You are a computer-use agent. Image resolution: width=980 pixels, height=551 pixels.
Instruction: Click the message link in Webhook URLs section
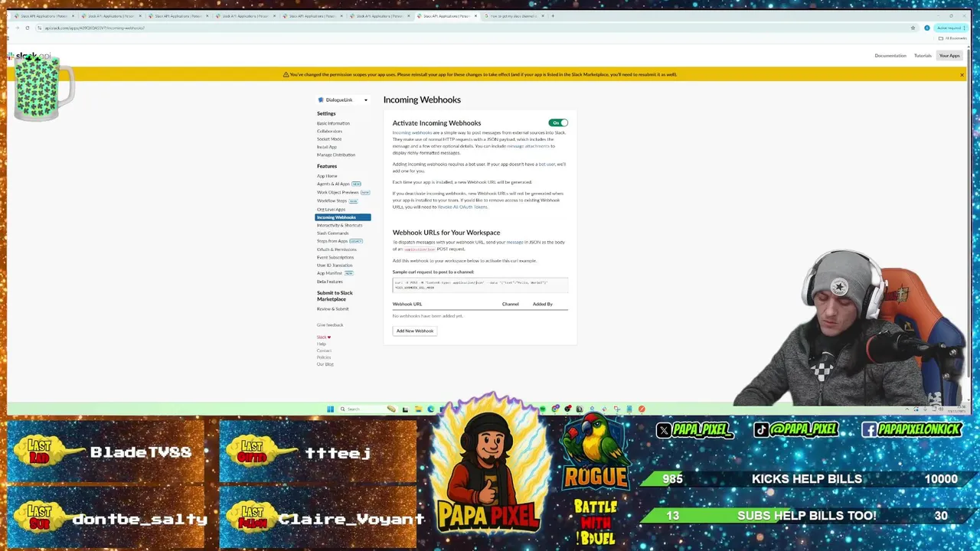click(x=514, y=242)
